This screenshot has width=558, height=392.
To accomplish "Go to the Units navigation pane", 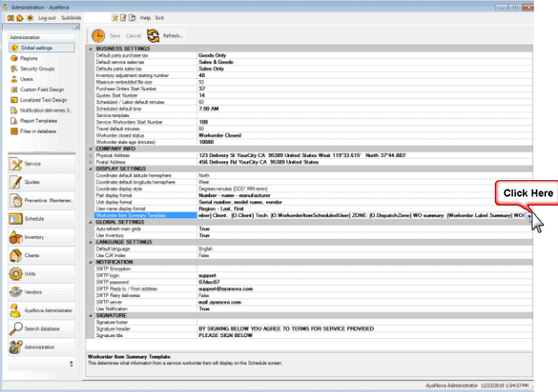I will point(42,274).
